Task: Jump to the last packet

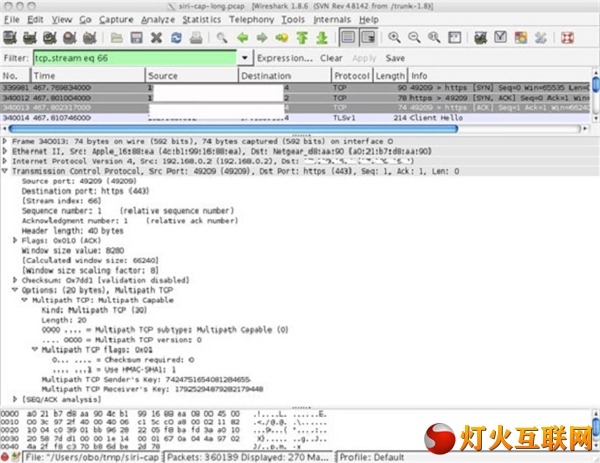Action: pyautogui.click(x=322, y=37)
